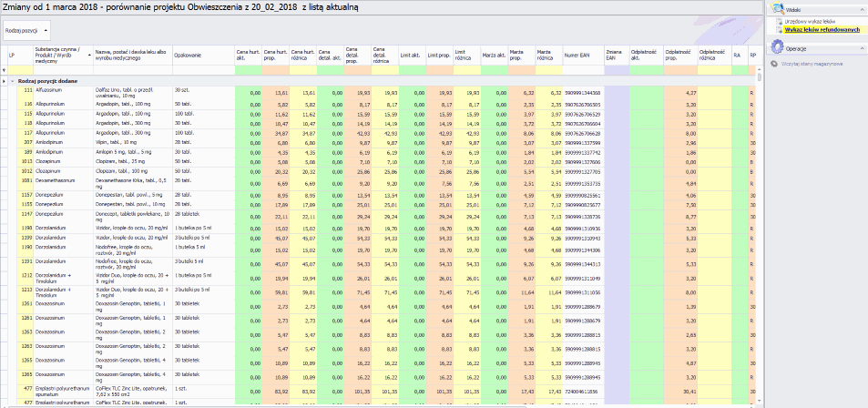The height and width of the screenshot is (408, 868).
Task: Click the Cena hurt. akt. column header
Action: click(x=249, y=55)
